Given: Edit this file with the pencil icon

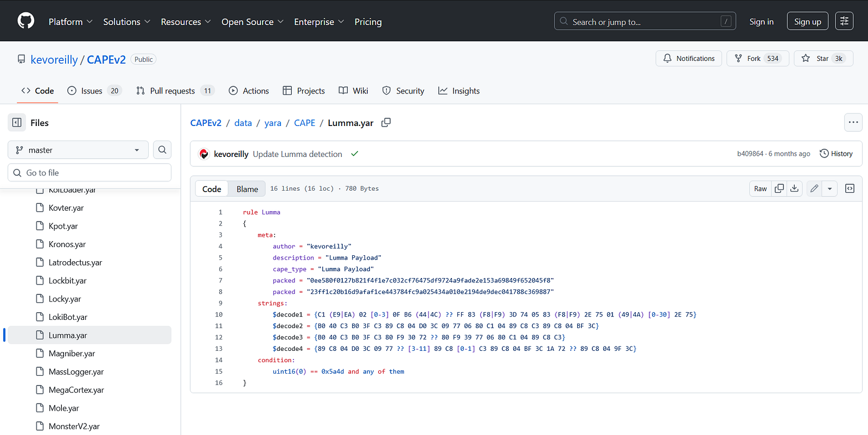Looking at the screenshot, I should click(x=814, y=188).
